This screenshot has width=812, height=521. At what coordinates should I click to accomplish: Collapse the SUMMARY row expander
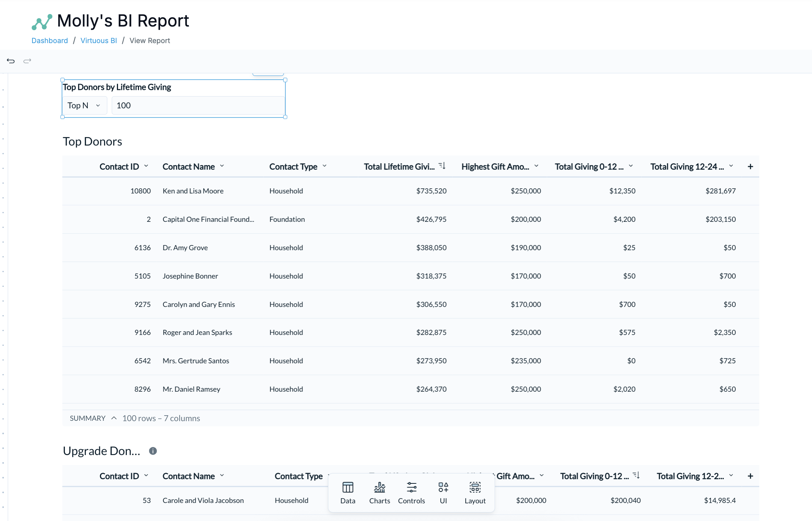(x=114, y=418)
